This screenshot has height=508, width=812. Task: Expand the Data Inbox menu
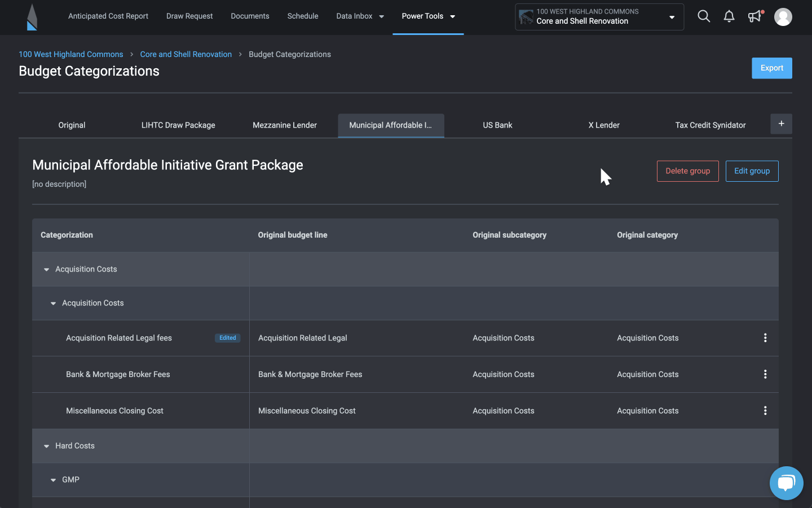point(360,16)
